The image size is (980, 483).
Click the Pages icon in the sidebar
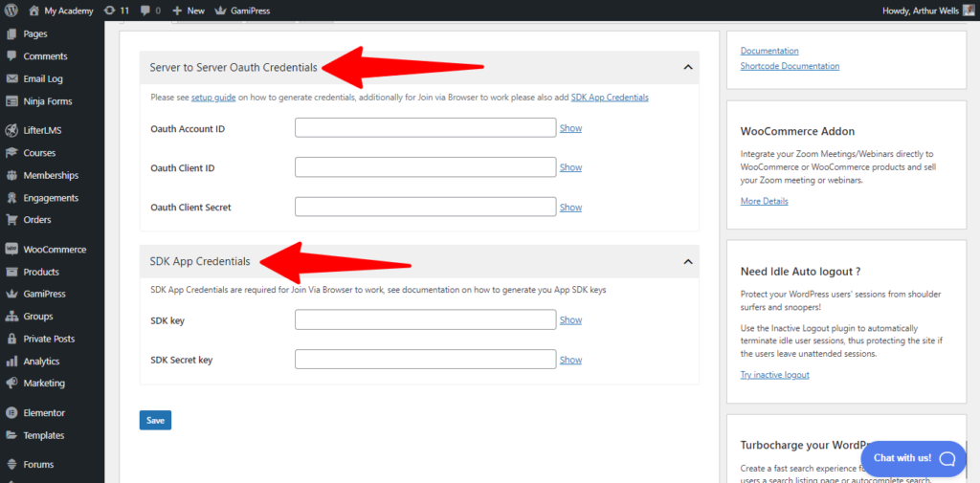click(11, 33)
